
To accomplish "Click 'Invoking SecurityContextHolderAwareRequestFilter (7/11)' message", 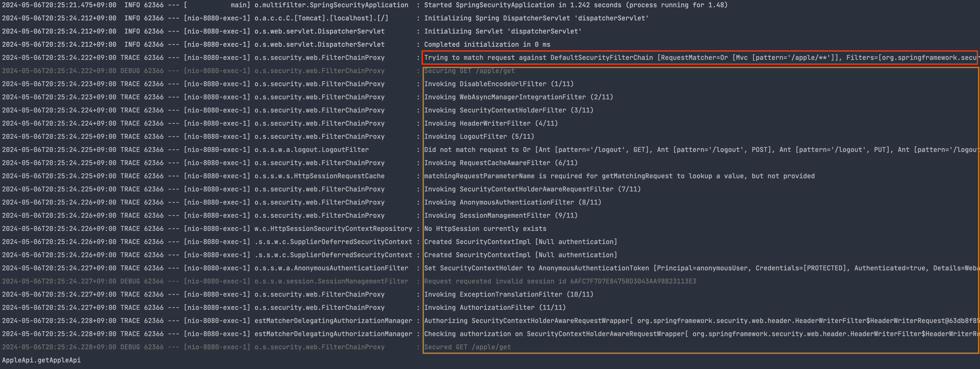I will [x=532, y=189].
